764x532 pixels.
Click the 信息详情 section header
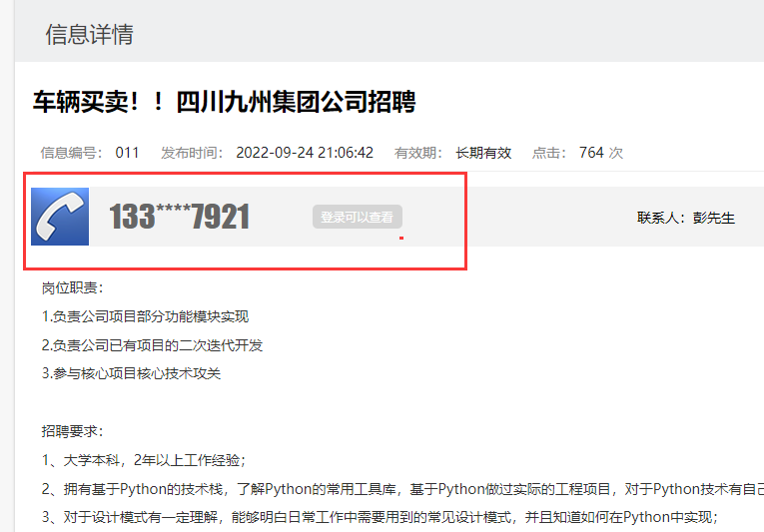[x=89, y=35]
